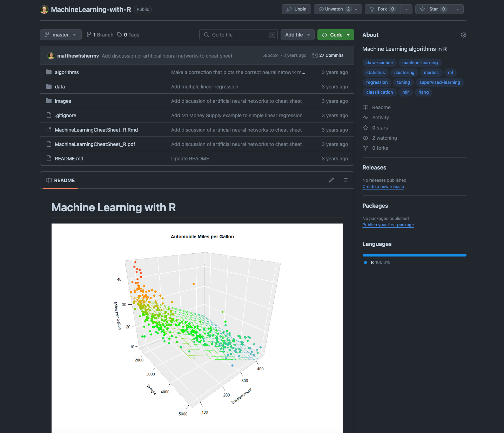504x433 pixels.
Task: Select the README tab
Action: [60, 180]
